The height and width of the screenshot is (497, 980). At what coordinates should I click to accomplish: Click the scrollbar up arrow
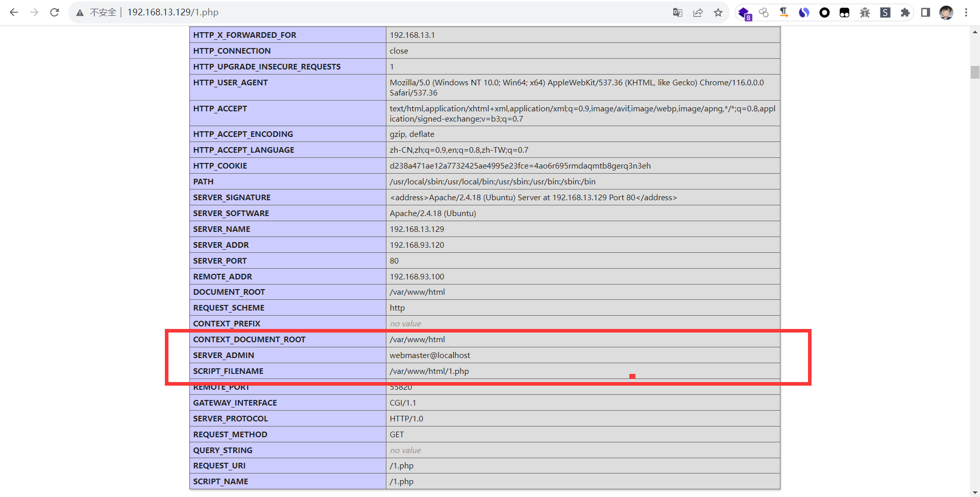click(x=975, y=32)
